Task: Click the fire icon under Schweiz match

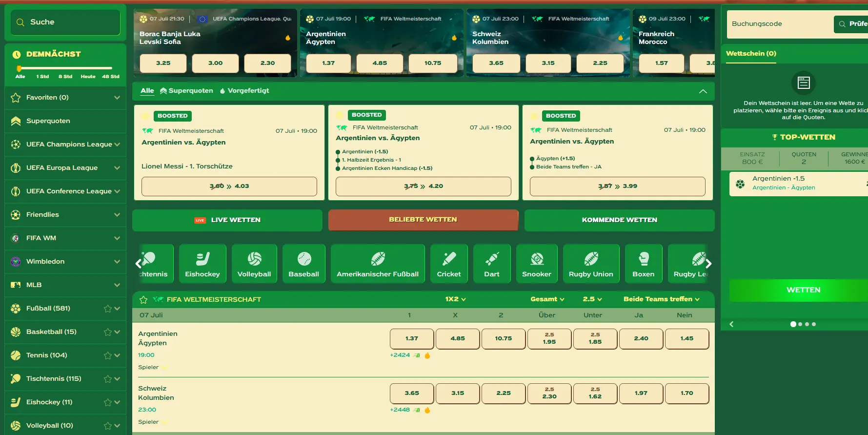Action: [427, 410]
